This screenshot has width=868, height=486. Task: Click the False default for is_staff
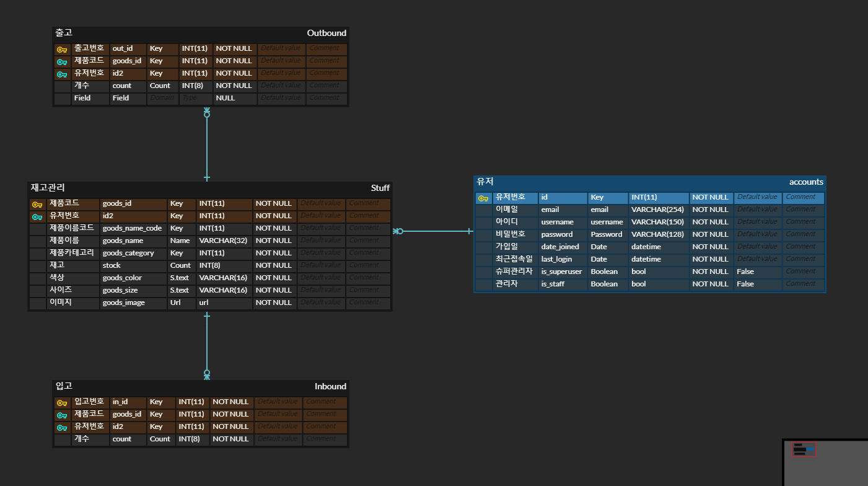click(x=758, y=284)
